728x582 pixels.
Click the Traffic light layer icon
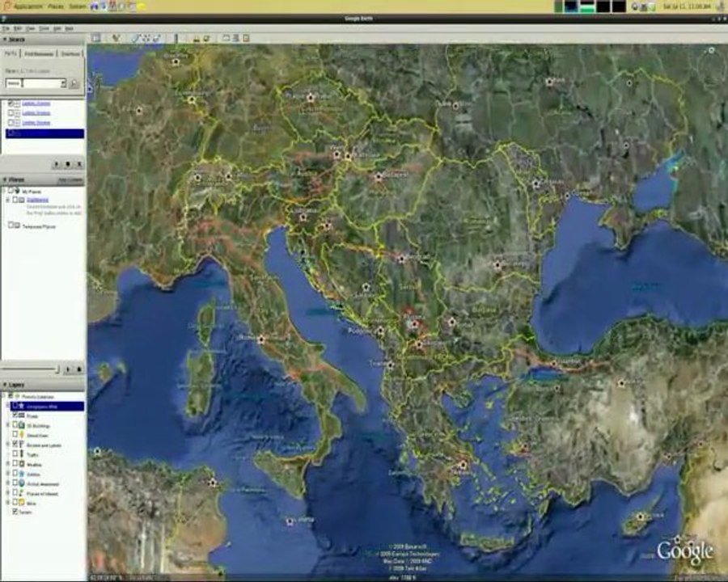point(21,454)
